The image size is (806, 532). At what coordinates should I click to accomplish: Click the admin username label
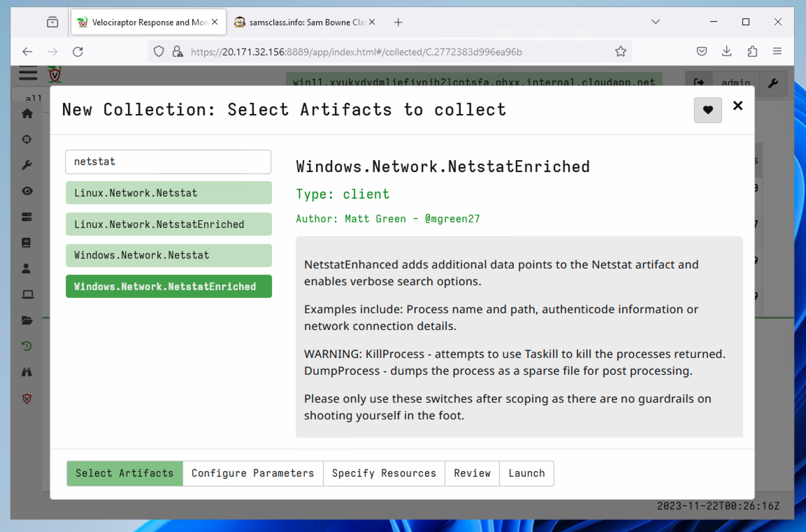[x=735, y=82]
